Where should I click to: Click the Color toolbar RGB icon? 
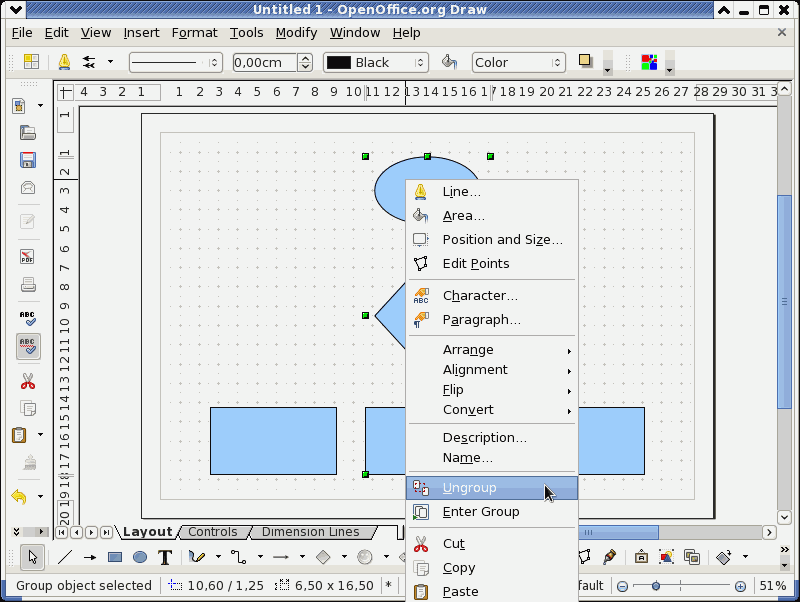pos(649,62)
